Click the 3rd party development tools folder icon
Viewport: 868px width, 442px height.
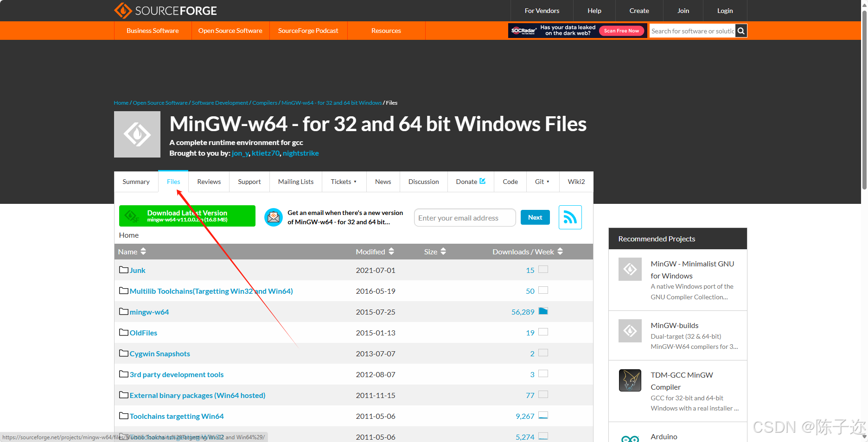(124, 374)
